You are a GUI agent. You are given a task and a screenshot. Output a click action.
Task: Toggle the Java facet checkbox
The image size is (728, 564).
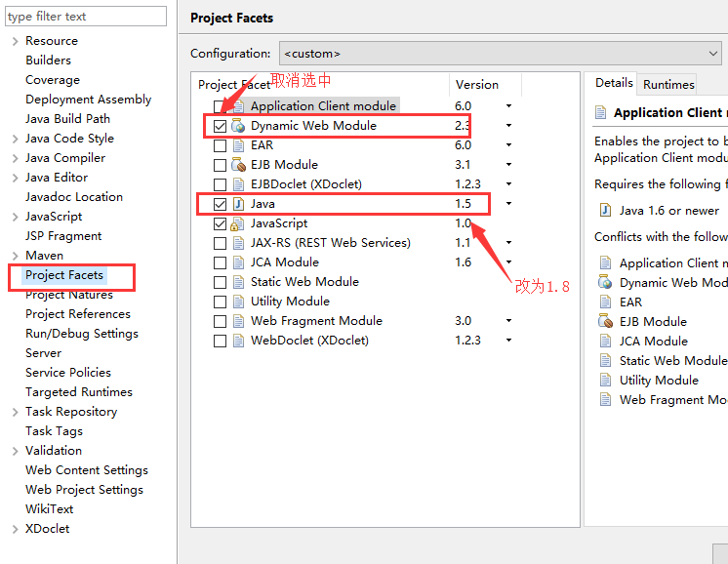coord(220,204)
